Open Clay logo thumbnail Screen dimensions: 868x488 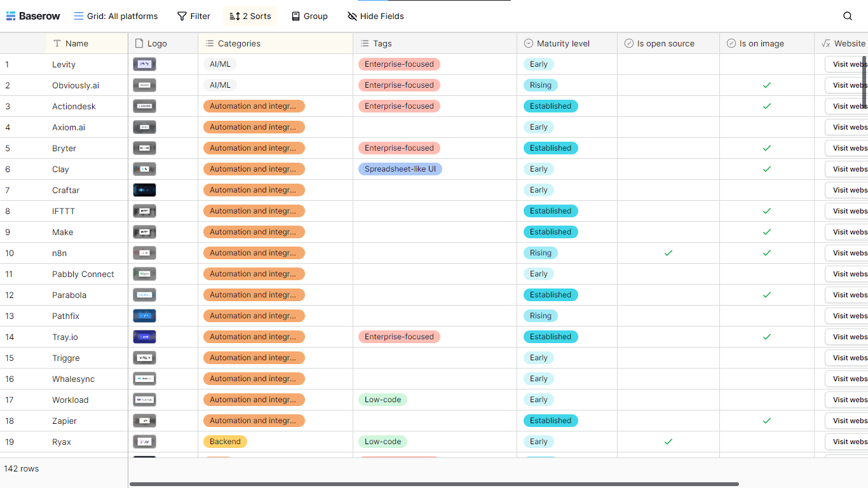coord(144,169)
